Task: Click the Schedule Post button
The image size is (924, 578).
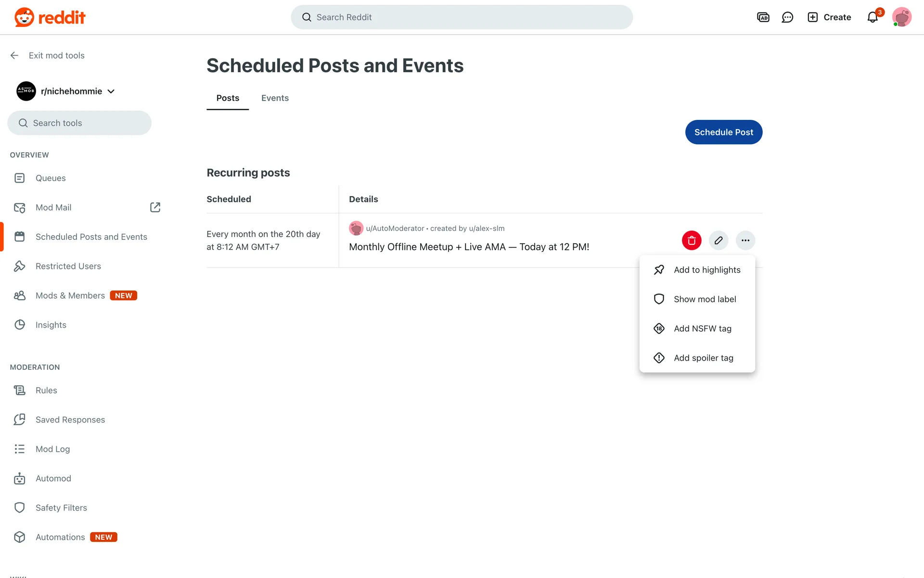Action: [724, 132]
